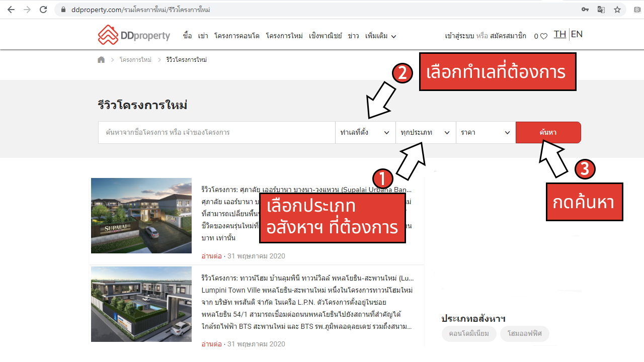Open the ทาวน์โฮม บ้านลุมพินี review title
Screen dimensions: 644x362
pos(307,278)
